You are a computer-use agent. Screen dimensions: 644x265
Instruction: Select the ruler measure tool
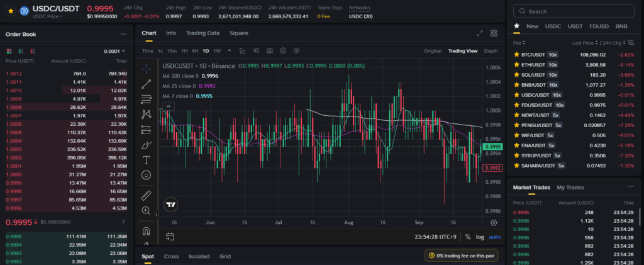[147, 195]
